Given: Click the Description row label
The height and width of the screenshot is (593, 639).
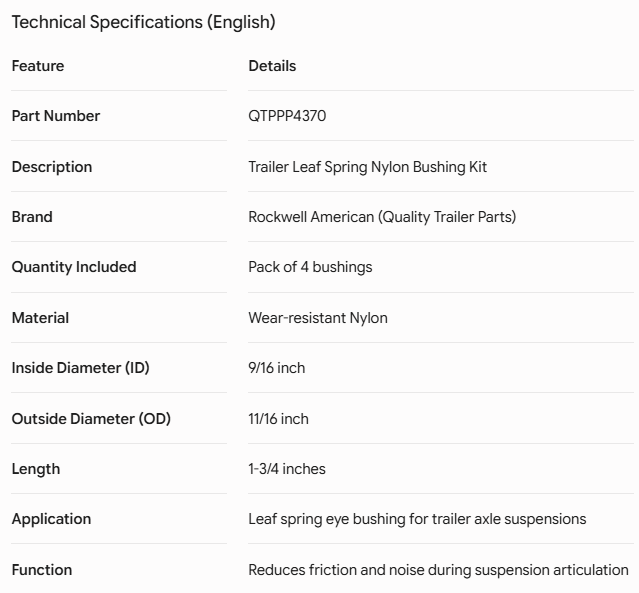Looking at the screenshot, I should coord(52,167).
